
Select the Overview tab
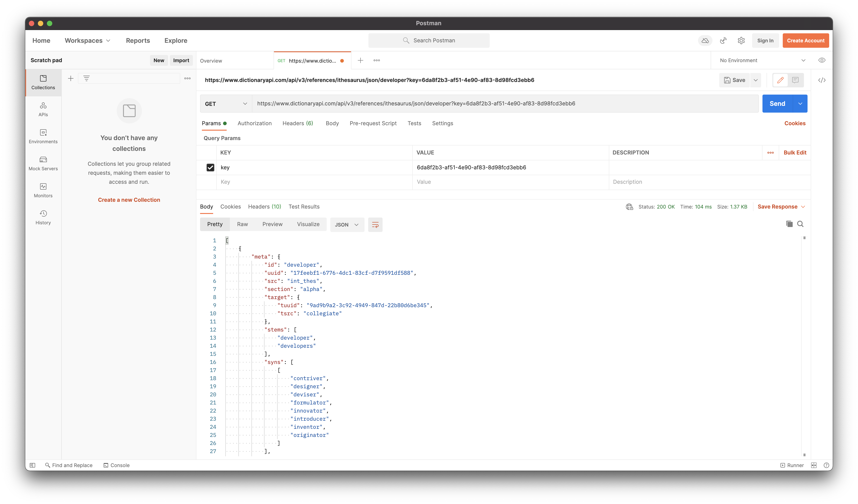(235, 61)
